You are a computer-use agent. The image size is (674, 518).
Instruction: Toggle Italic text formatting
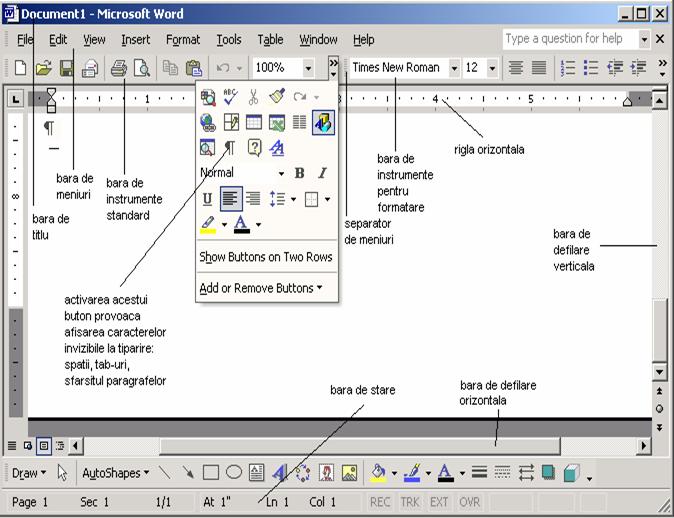[322, 173]
